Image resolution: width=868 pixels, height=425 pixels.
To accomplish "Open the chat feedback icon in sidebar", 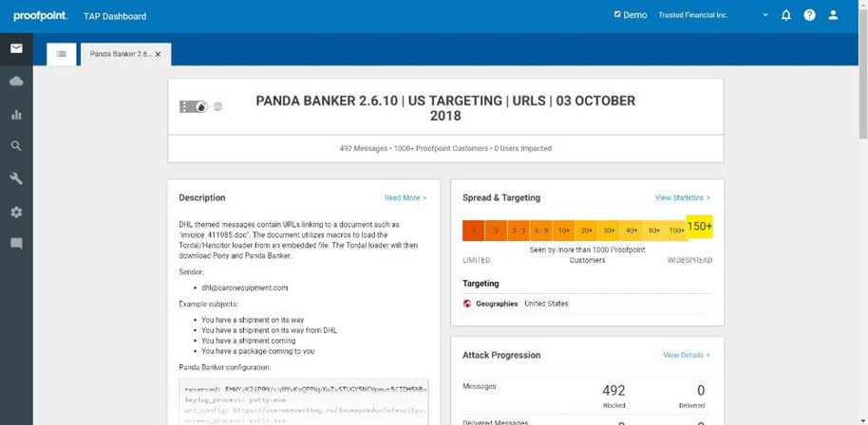I will 16,244.
